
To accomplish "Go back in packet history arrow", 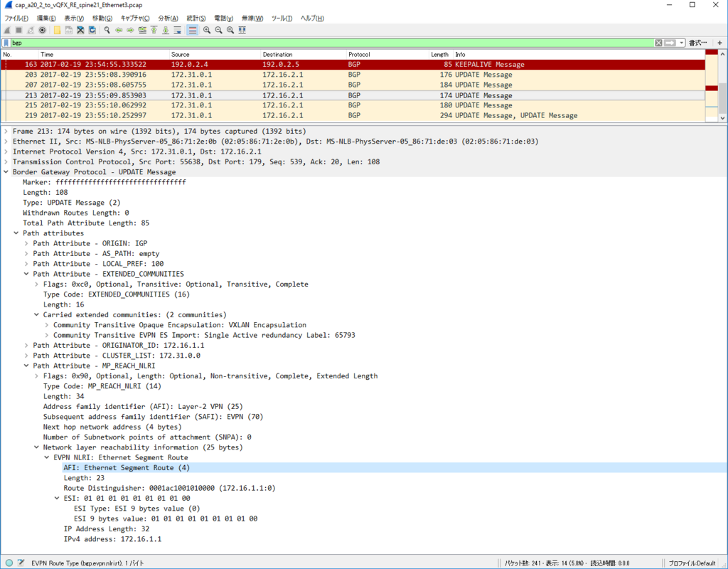I will click(x=119, y=30).
